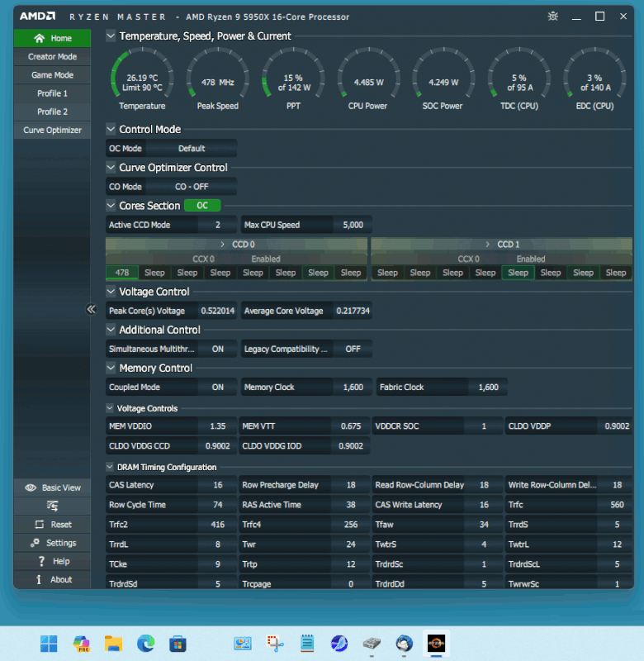Collapse the Control Mode section

pos(111,129)
